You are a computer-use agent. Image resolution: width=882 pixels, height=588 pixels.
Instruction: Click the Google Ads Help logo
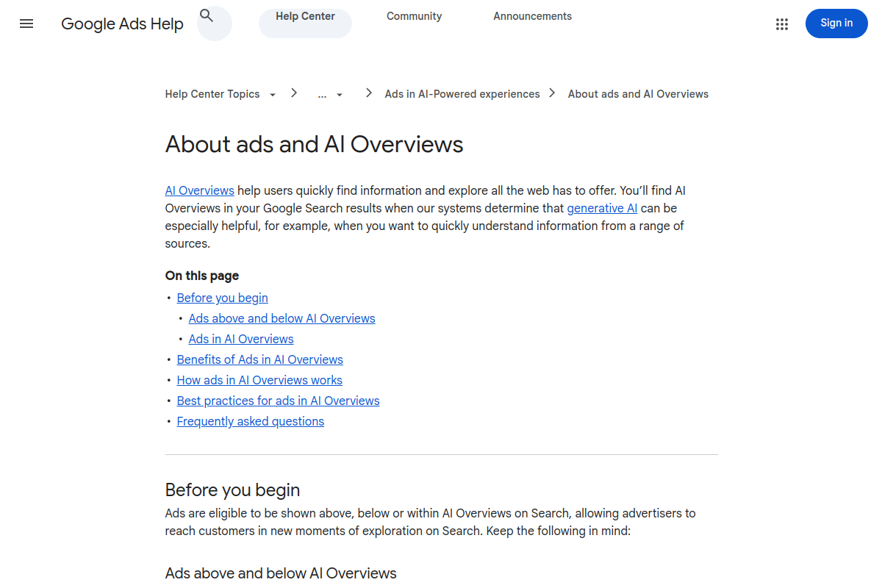[x=122, y=24]
